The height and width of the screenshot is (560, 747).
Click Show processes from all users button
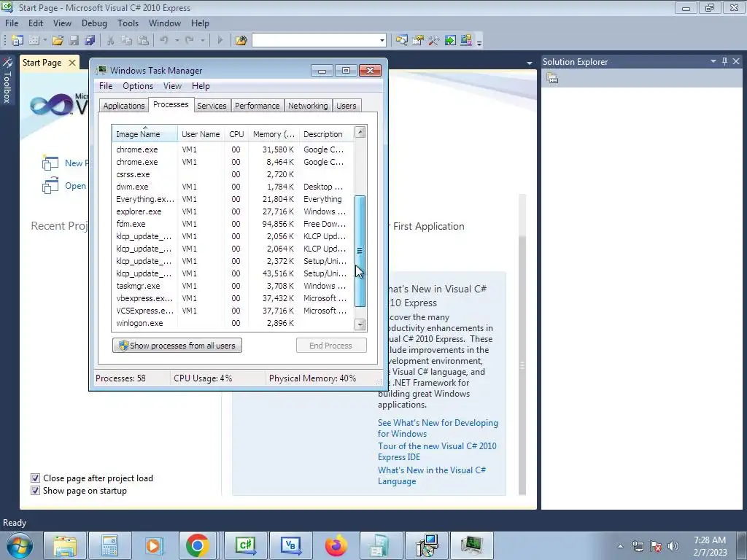(177, 345)
